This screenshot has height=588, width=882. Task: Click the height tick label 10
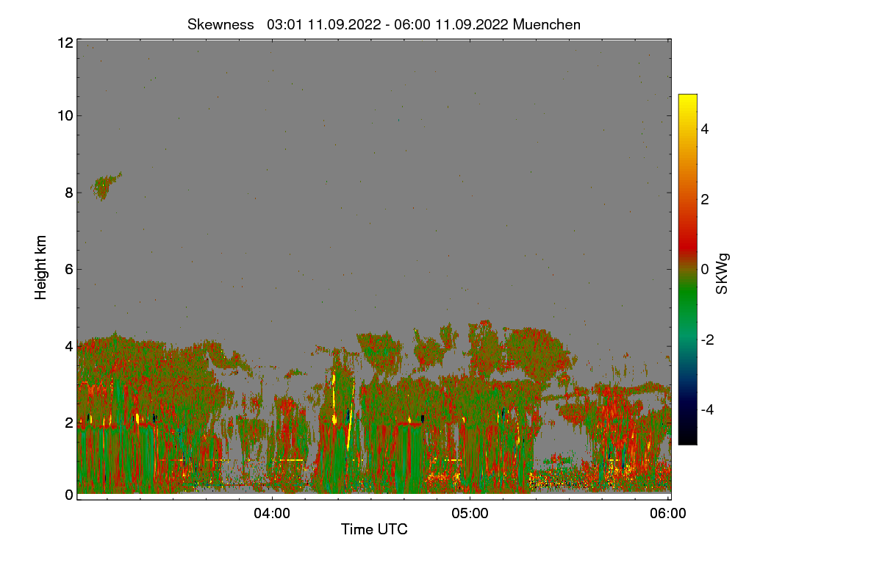(x=65, y=115)
